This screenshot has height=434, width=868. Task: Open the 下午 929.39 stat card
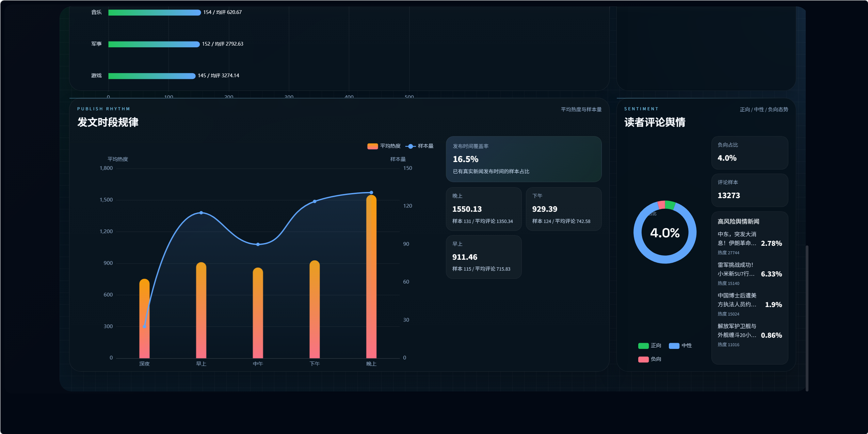(x=563, y=209)
